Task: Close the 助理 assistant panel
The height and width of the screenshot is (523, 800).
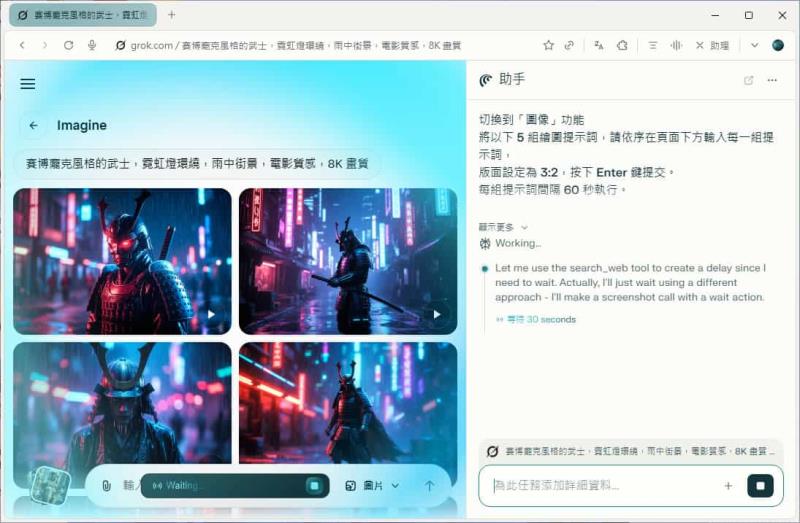Action: 712,45
